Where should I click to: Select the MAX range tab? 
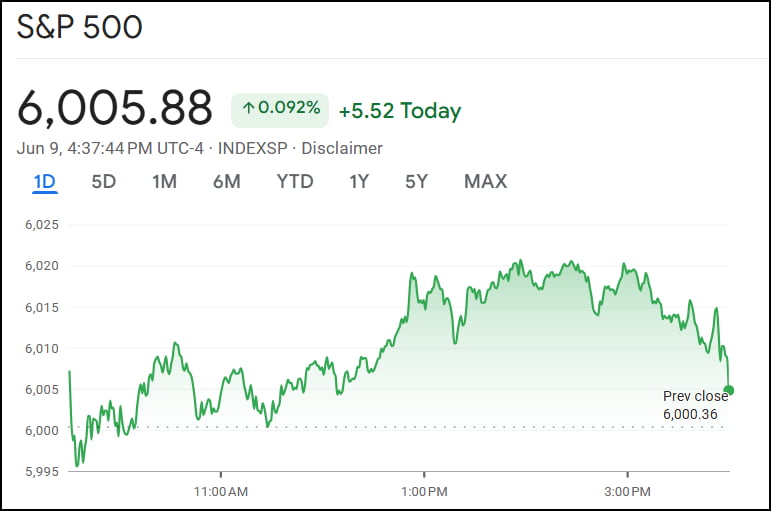485,181
